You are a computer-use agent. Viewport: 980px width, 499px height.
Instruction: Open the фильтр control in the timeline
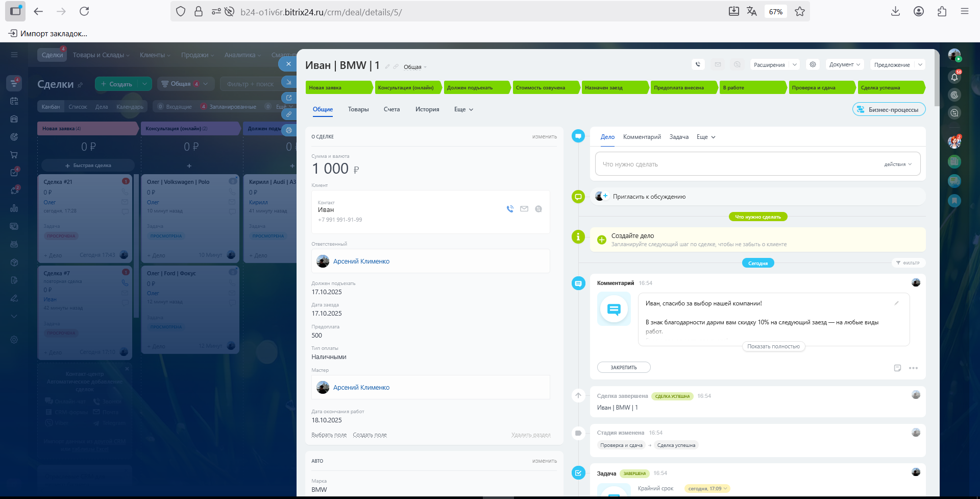coord(908,263)
